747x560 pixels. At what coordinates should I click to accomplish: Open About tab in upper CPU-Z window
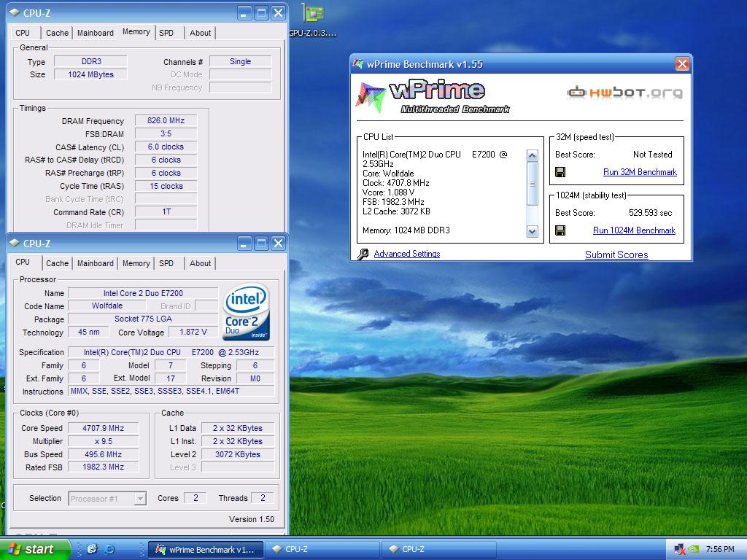tap(200, 33)
